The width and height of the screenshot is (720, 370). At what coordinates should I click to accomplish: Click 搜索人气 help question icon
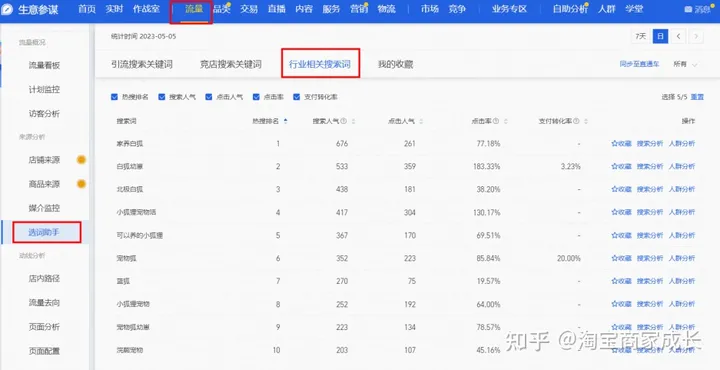tap(343, 121)
